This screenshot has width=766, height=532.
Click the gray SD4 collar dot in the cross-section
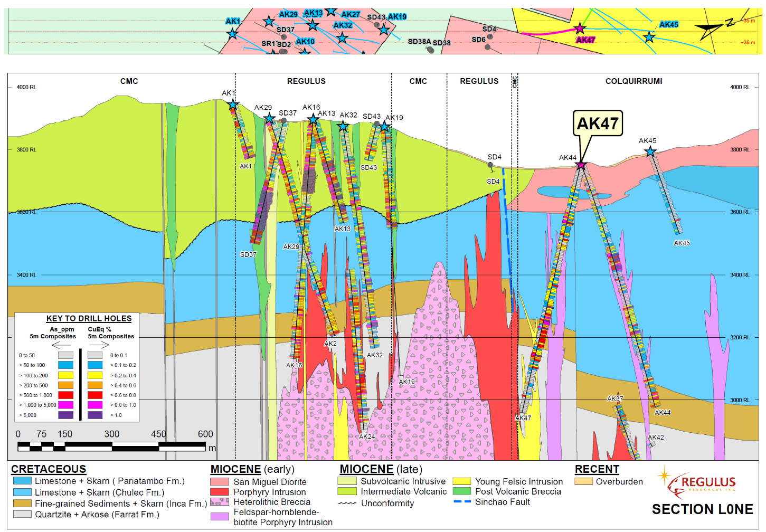(490, 165)
